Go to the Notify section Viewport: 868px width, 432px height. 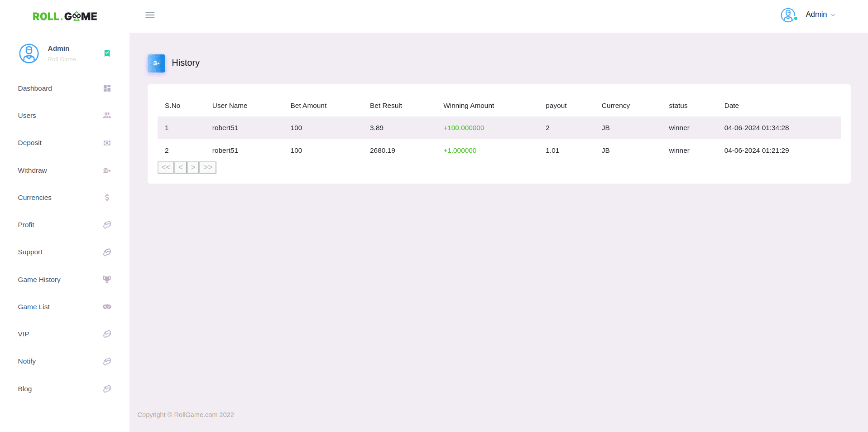[x=27, y=361]
